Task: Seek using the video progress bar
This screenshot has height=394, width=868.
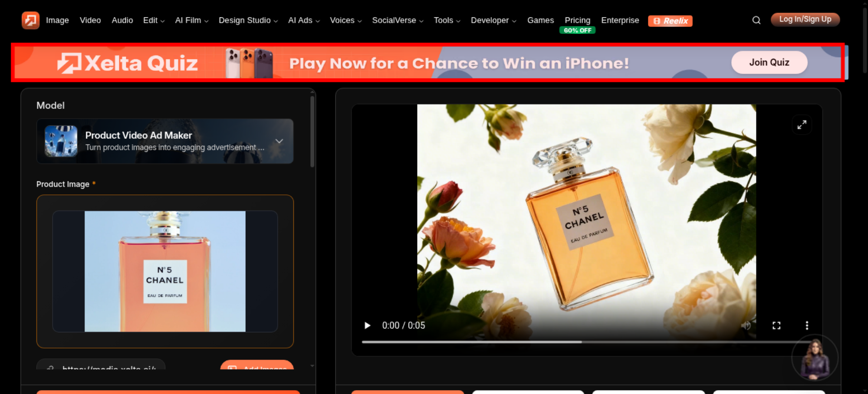Action: click(x=586, y=342)
